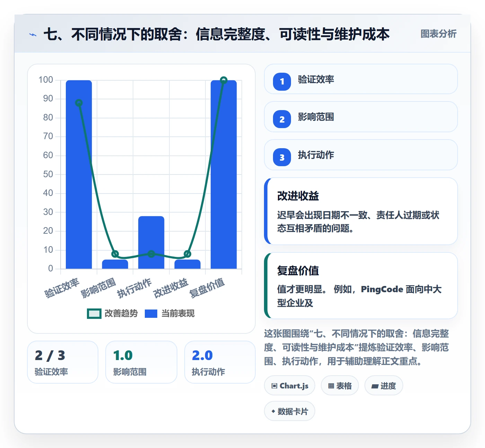Click the 改进收益 x-axis label

(x=171, y=288)
